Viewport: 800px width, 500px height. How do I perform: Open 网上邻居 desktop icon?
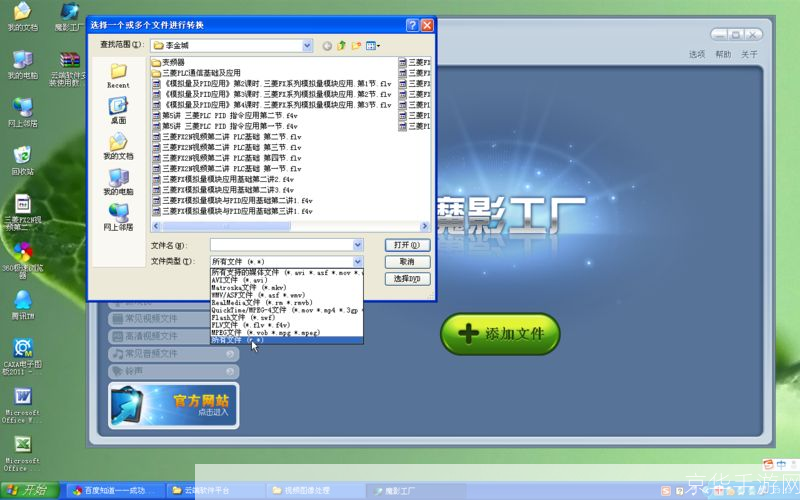22,112
